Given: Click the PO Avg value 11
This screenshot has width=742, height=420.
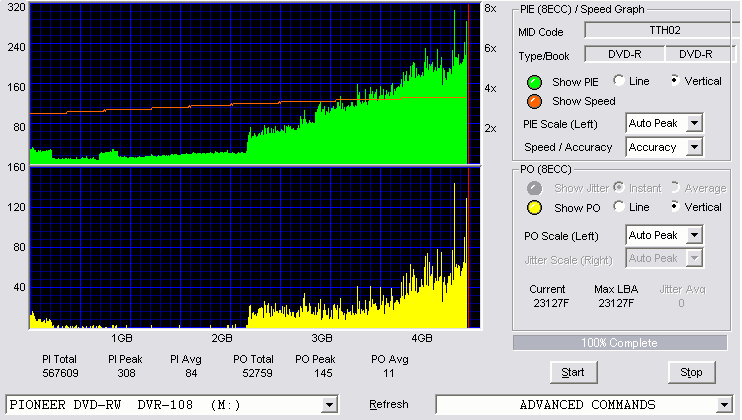Looking at the screenshot, I should pos(389,373).
